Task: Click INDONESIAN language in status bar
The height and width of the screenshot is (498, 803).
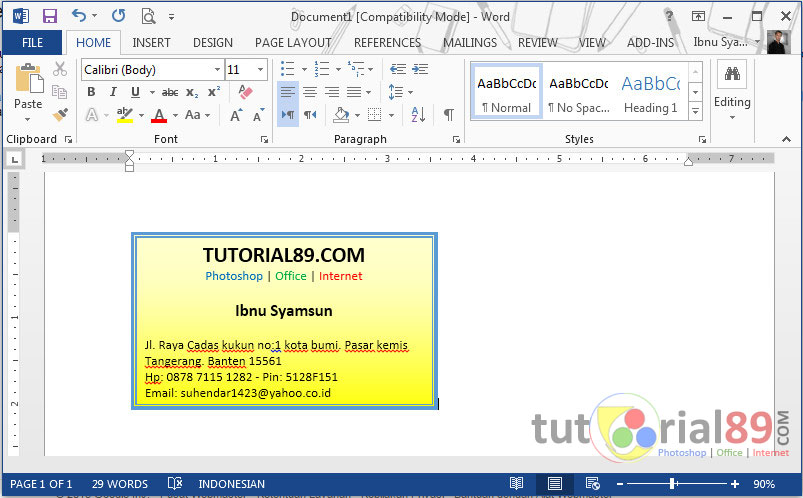Action: [231, 484]
